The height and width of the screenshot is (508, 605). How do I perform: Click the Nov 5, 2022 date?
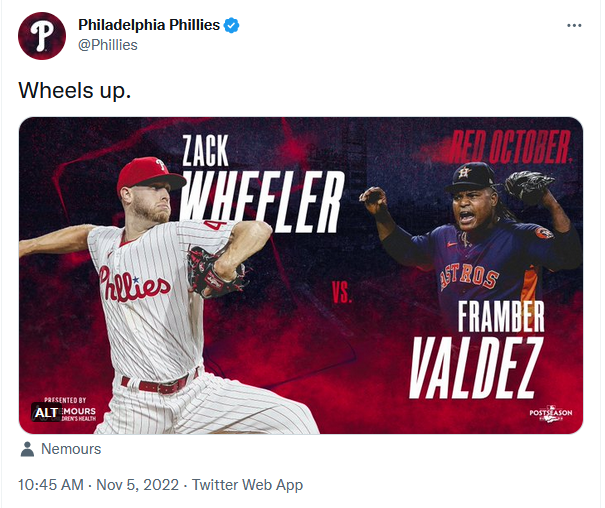click(x=137, y=485)
